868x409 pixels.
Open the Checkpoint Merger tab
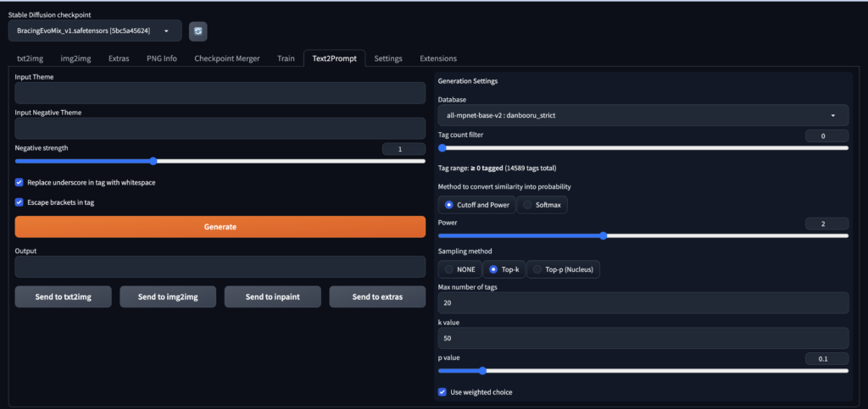[227, 58]
